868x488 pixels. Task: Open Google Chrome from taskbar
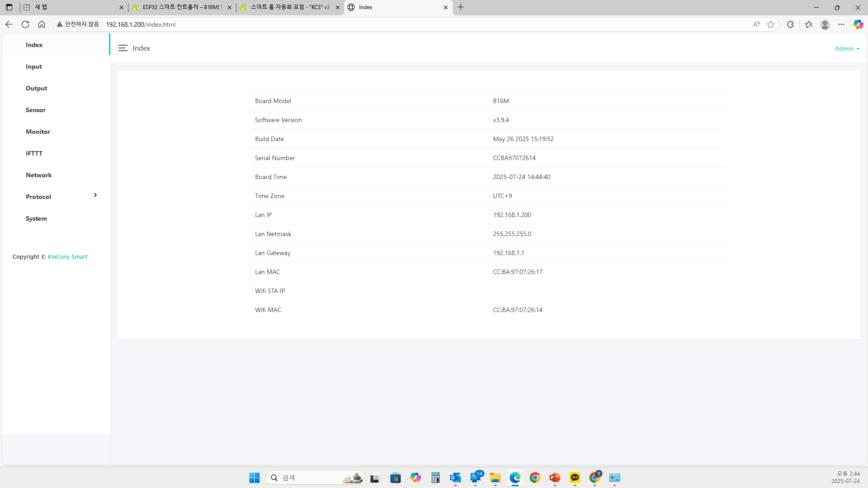[535, 478]
